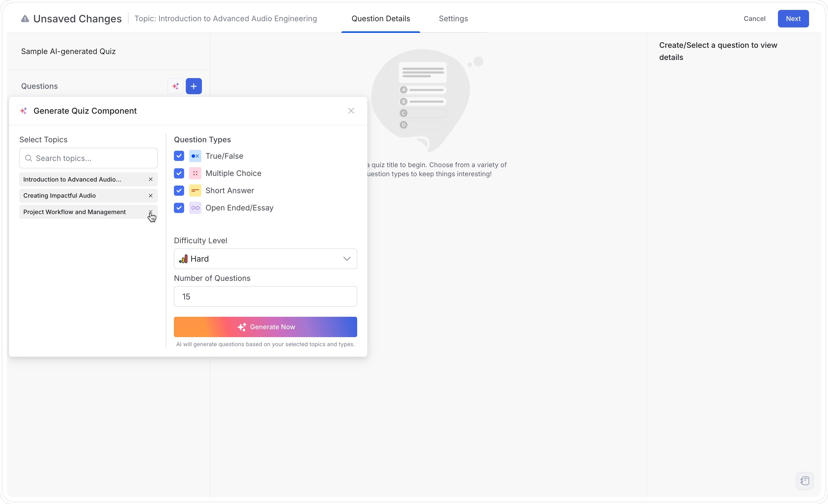The image size is (828, 504).
Task: Click the 'Multiple Choice' label text
Action: pyautogui.click(x=234, y=173)
